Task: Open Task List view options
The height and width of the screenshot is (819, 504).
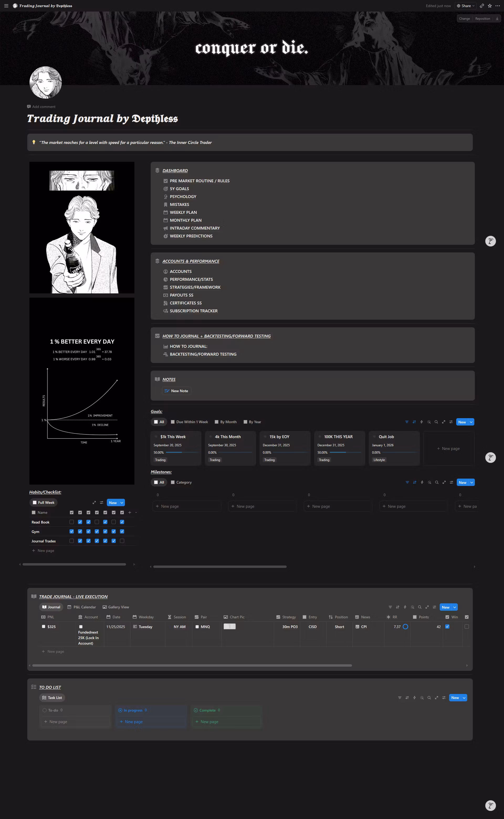Action: coord(52,698)
